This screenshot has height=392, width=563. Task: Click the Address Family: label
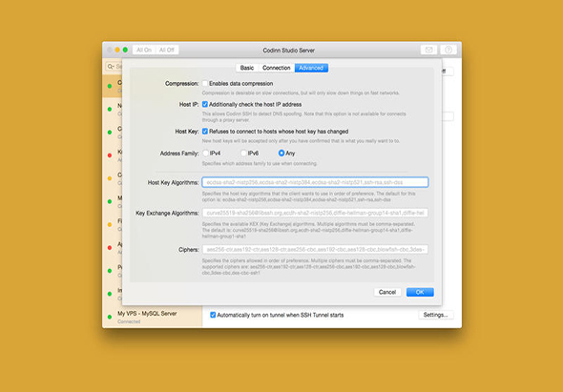click(x=179, y=154)
